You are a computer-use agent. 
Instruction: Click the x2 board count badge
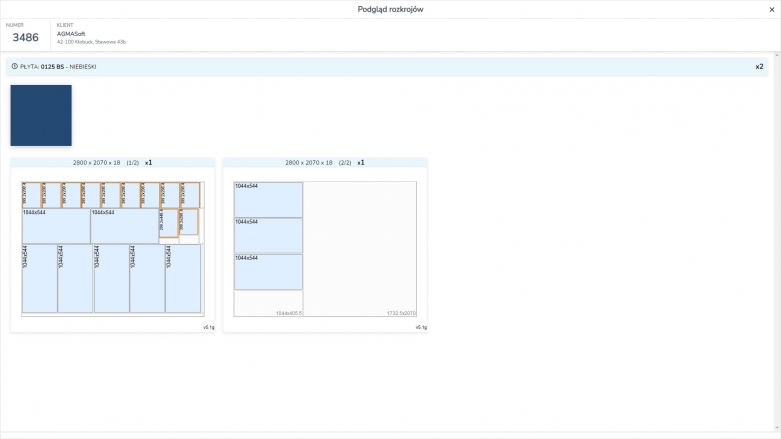tap(759, 67)
